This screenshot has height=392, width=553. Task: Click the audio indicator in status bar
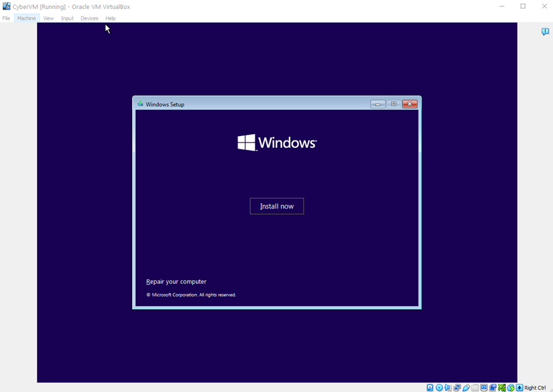pyautogui.click(x=448, y=388)
